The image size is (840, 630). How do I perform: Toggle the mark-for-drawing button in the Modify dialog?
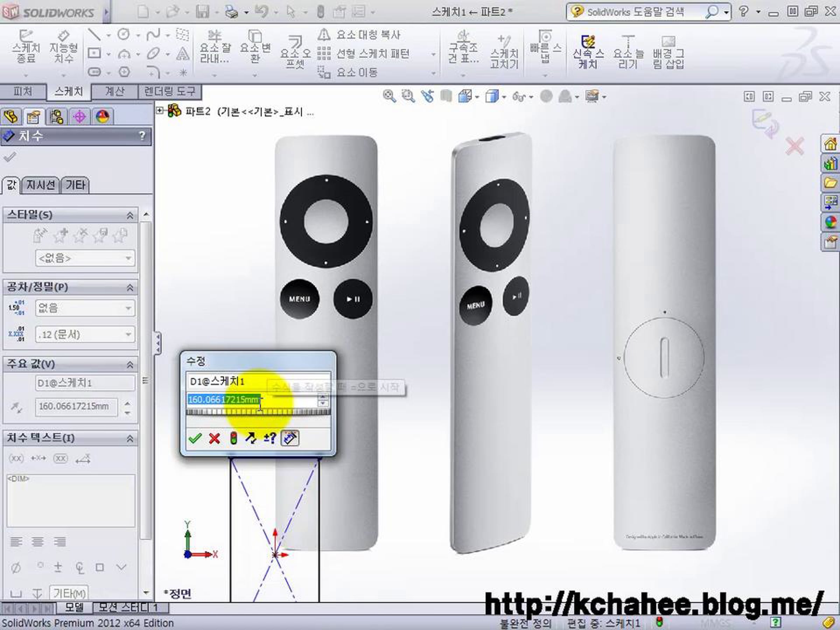coord(290,438)
